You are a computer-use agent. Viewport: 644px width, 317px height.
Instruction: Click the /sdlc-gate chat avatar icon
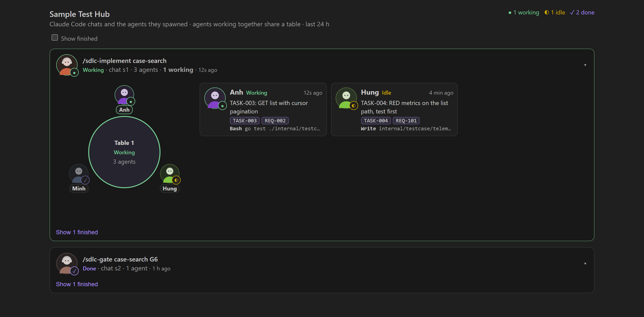coord(67,263)
